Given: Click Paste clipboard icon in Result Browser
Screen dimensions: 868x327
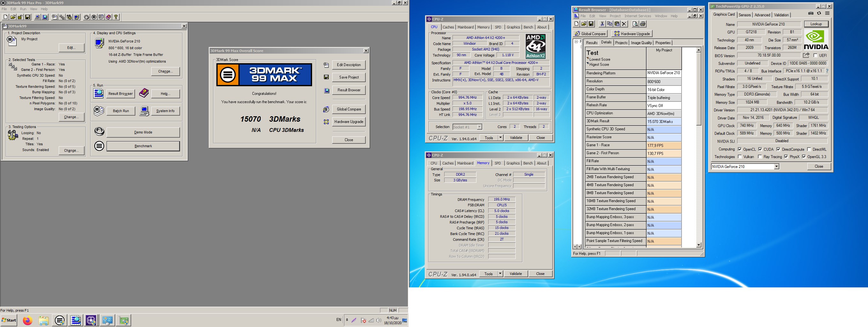Looking at the screenshot, I should (x=617, y=24).
